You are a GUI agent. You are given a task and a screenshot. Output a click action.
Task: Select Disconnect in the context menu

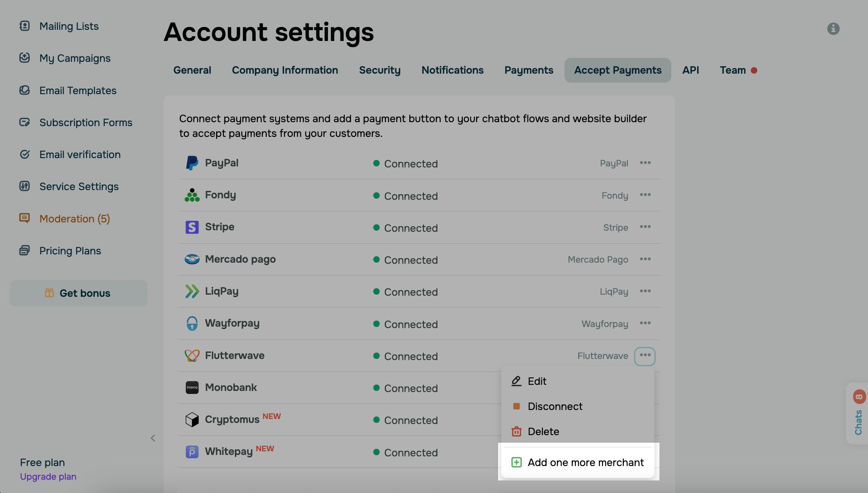click(555, 406)
